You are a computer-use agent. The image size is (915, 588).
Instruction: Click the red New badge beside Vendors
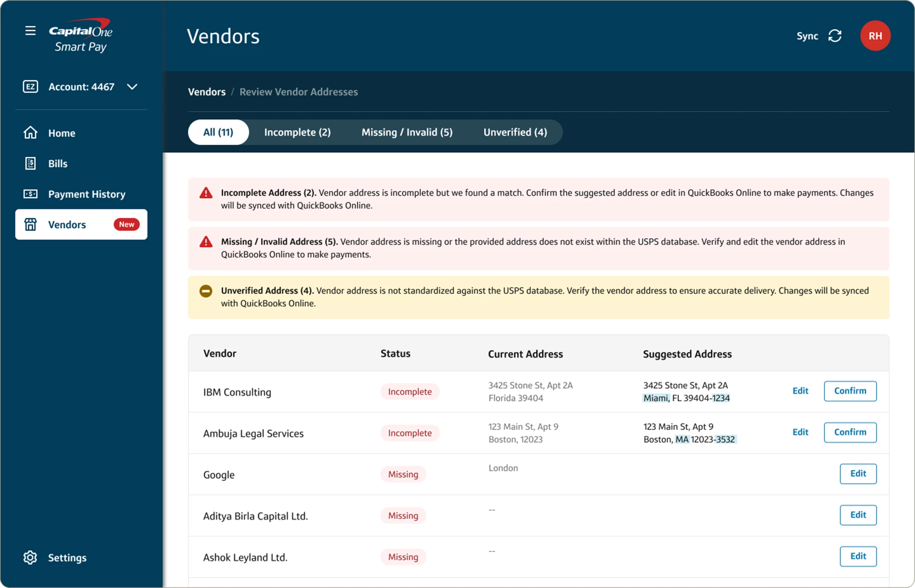(126, 225)
